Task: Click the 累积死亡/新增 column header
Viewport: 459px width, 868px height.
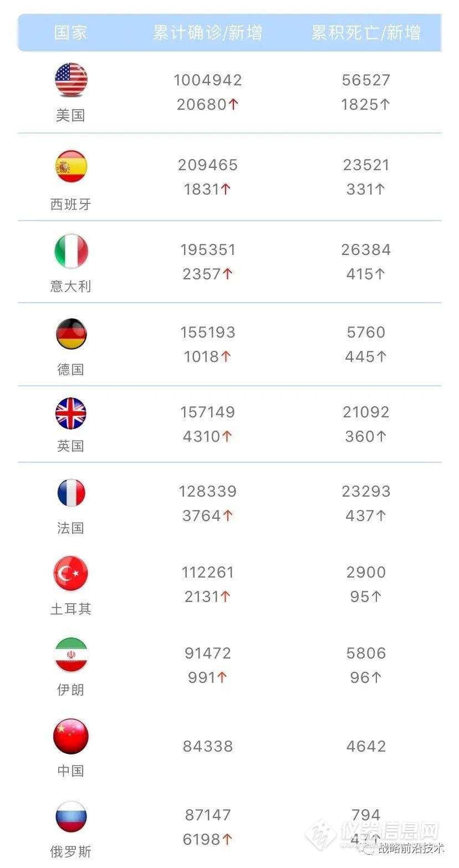Action: (x=366, y=32)
